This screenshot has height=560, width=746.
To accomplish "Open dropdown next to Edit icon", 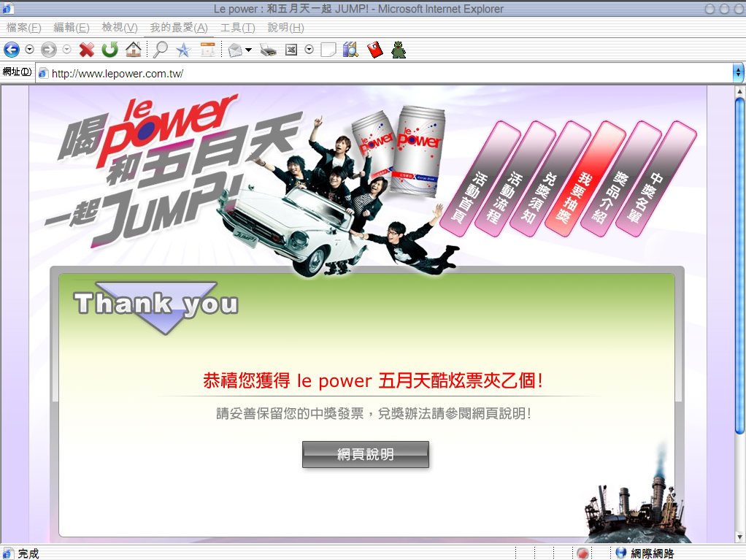I will (x=309, y=49).
